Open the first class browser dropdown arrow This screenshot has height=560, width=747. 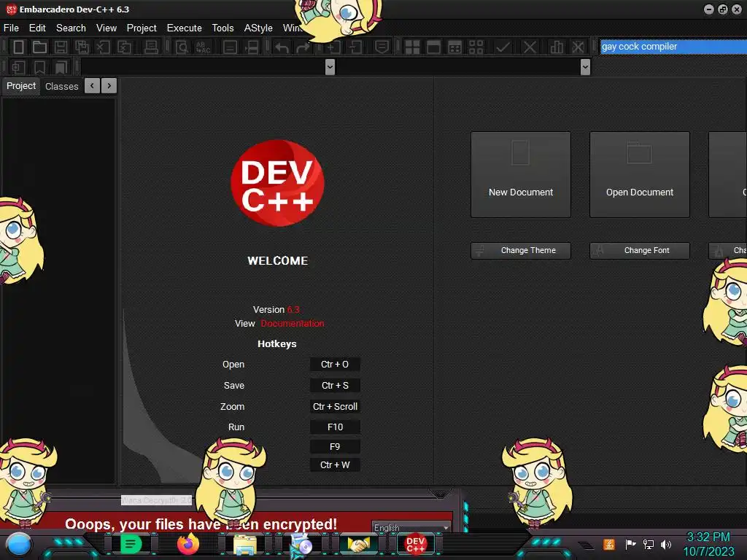tap(330, 66)
